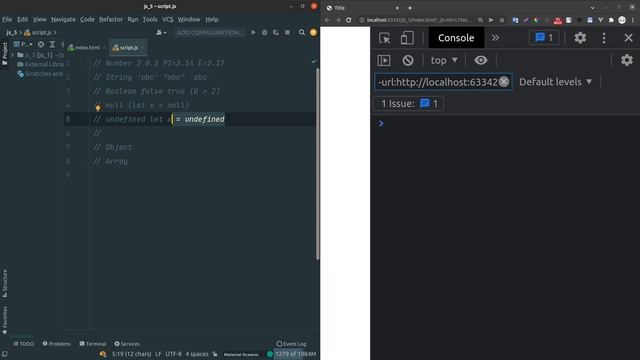640x360 pixels.
Task: Open the Refactor menu
Action: 111,20
